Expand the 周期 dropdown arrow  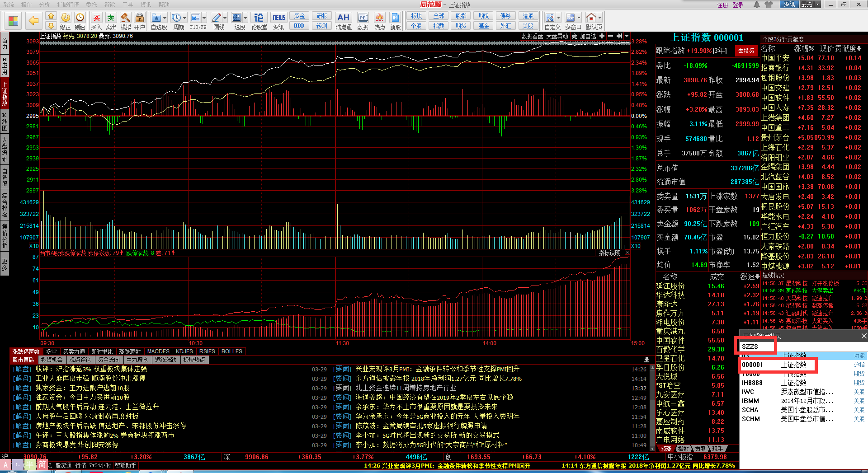tap(184, 18)
